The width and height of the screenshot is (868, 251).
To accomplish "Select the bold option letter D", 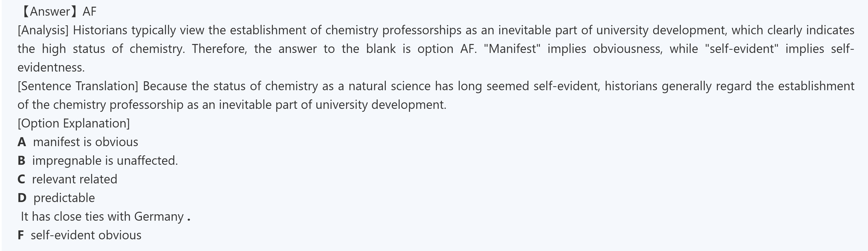I will pos(22,198).
